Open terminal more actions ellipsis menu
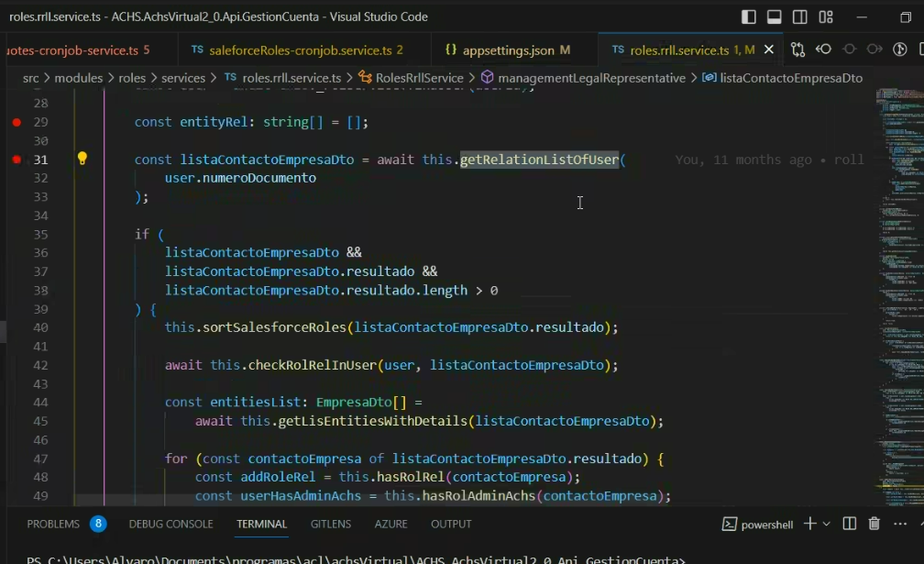 point(900,524)
